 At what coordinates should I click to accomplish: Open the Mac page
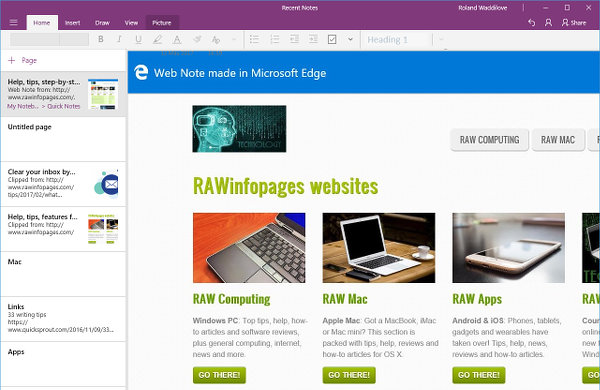pyautogui.click(x=64, y=274)
